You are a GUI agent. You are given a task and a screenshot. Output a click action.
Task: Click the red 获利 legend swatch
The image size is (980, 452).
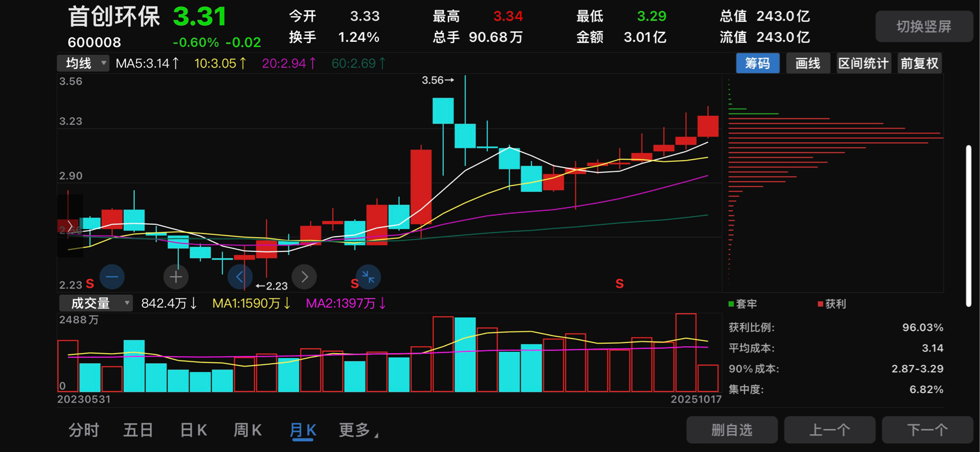(820, 304)
